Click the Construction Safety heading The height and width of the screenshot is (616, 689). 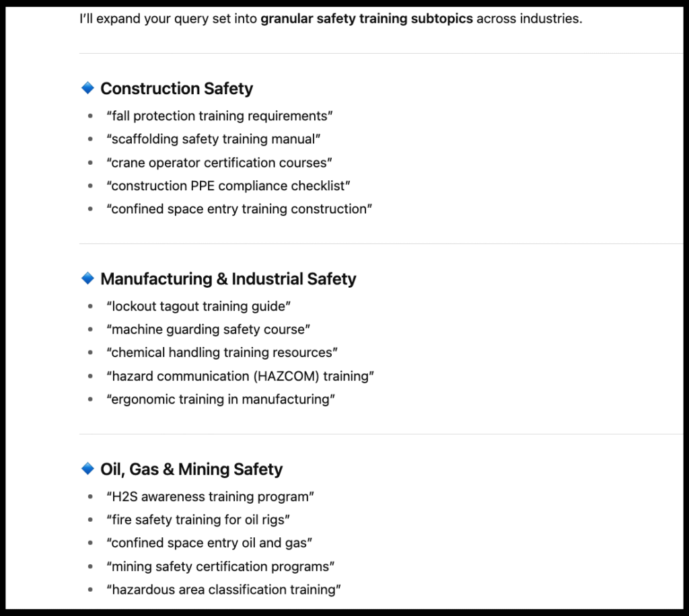point(176,89)
